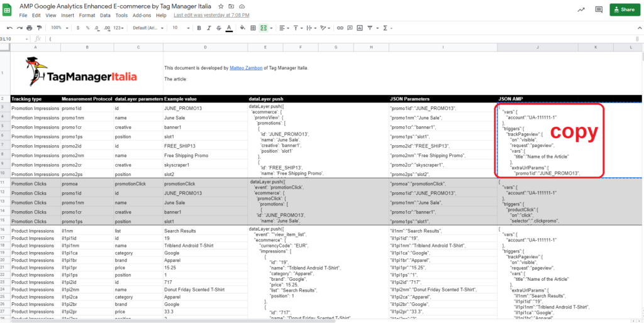Open the activity dashboard trend icon
Viewport: 644px width, 323px height.
[580, 10]
